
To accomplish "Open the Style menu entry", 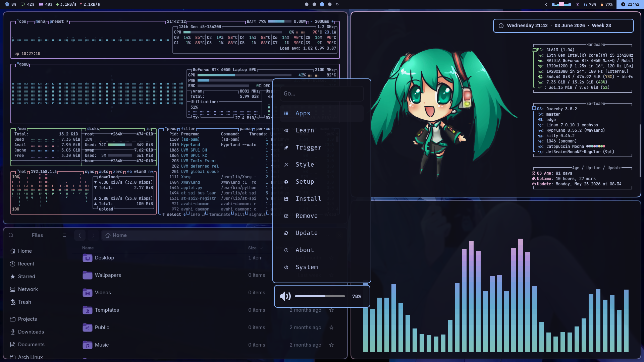I will (322, 165).
